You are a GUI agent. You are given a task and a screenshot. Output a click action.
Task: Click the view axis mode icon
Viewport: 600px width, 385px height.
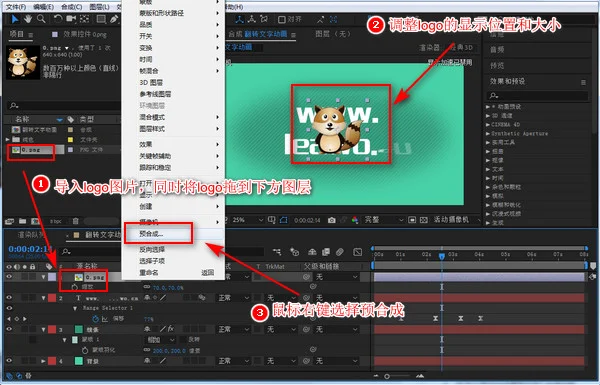(264, 19)
